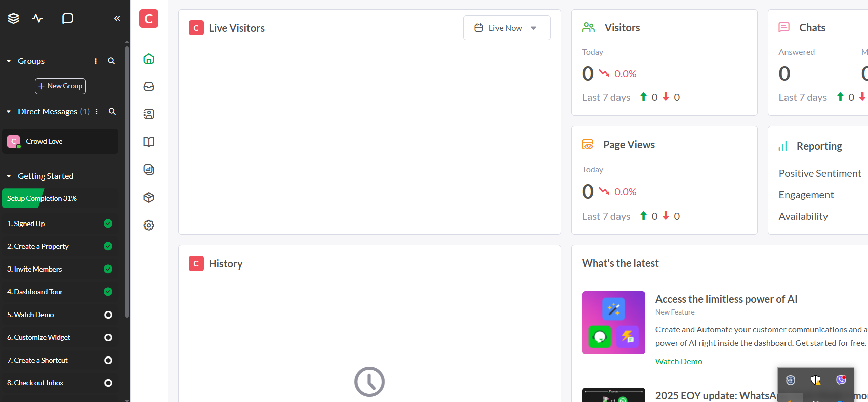Screen dimensions: 868x402
Task: Collapse the Getting Started section arrow
Action: [x=9, y=176]
